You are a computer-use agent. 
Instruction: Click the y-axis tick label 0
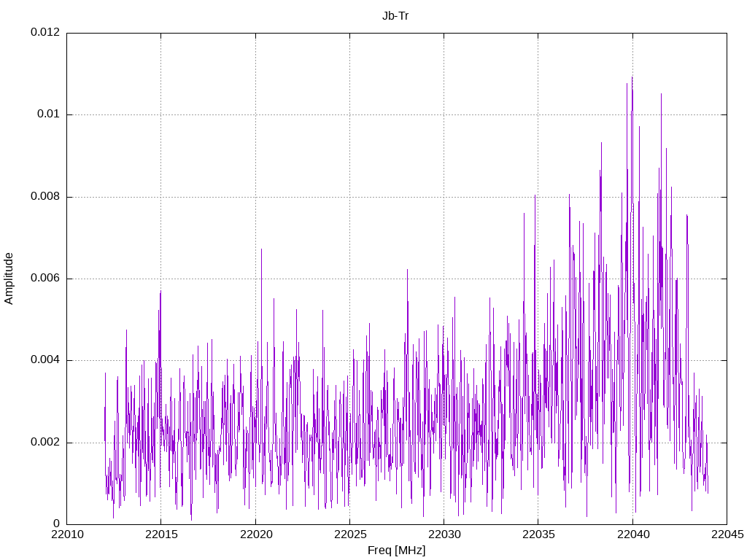coord(57,524)
